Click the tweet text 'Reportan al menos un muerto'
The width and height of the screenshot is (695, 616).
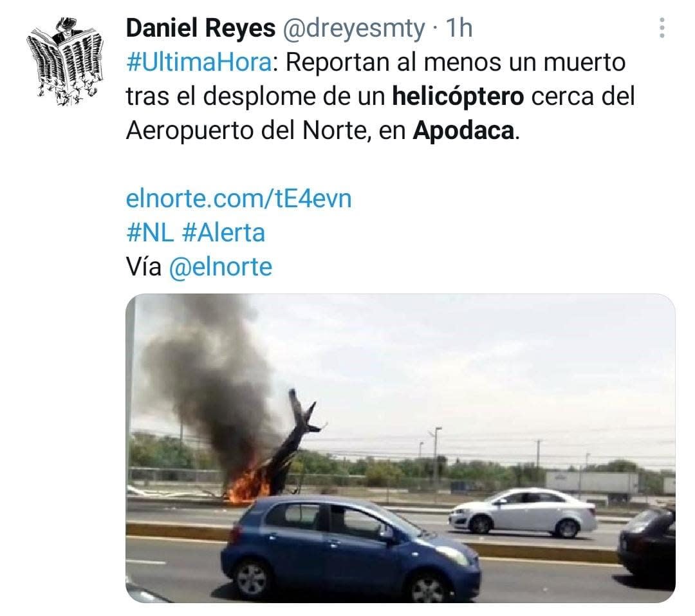(x=455, y=62)
